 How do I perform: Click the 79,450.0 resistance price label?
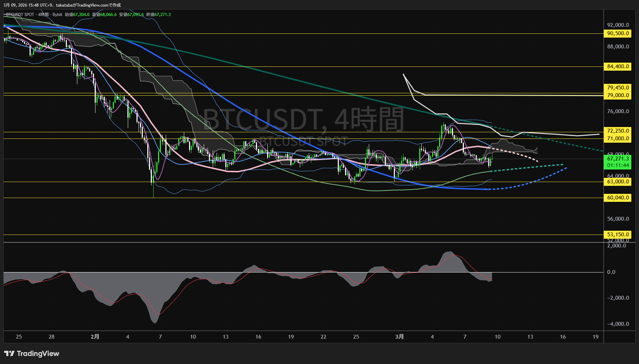(x=617, y=88)
